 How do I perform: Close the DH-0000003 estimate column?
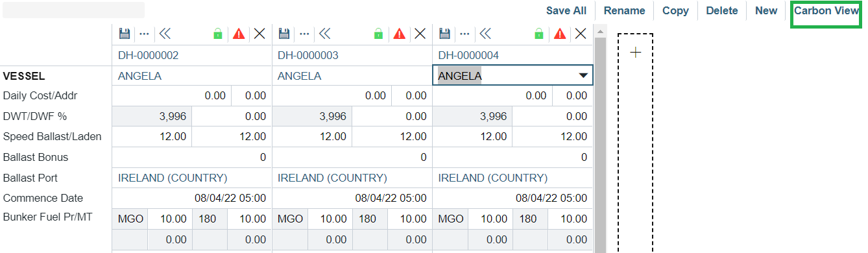[x=420, y=34]
